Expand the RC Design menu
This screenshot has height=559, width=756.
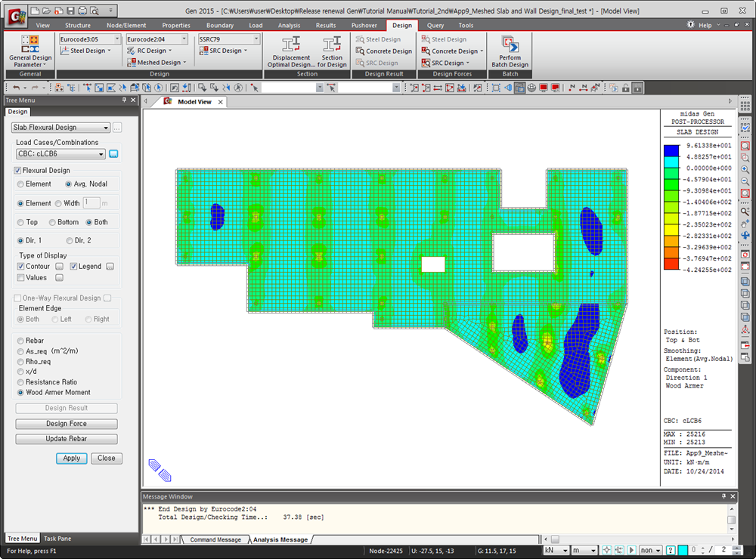pyautogui.click(x=150, y=51)
